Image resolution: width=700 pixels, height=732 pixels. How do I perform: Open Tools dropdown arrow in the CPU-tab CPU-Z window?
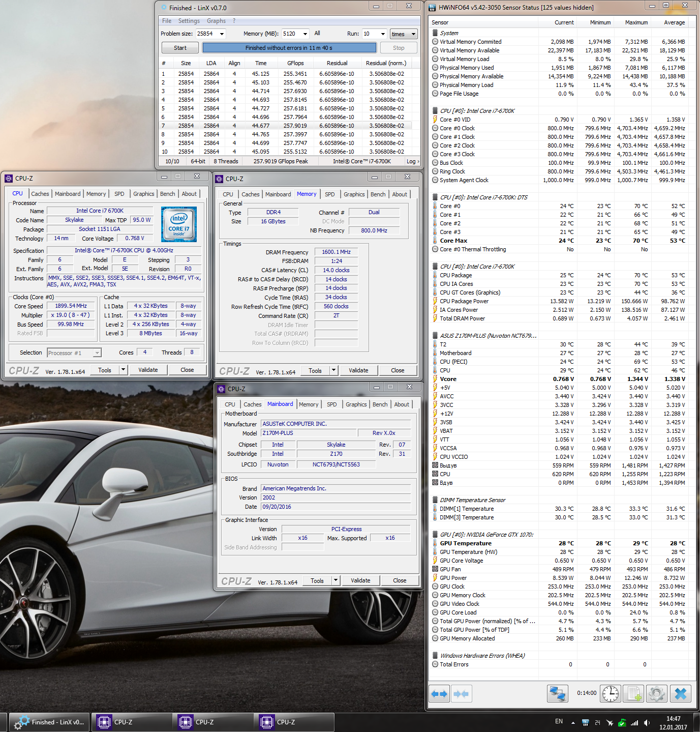tap(123, 370)
